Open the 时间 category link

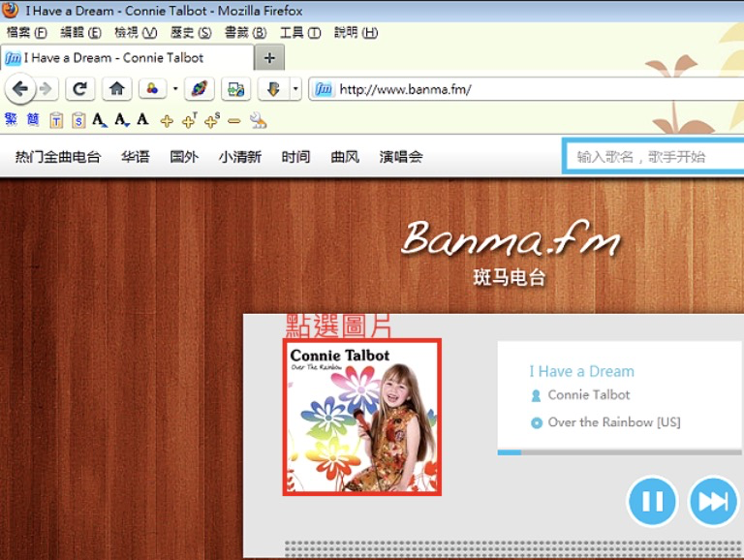295,157
